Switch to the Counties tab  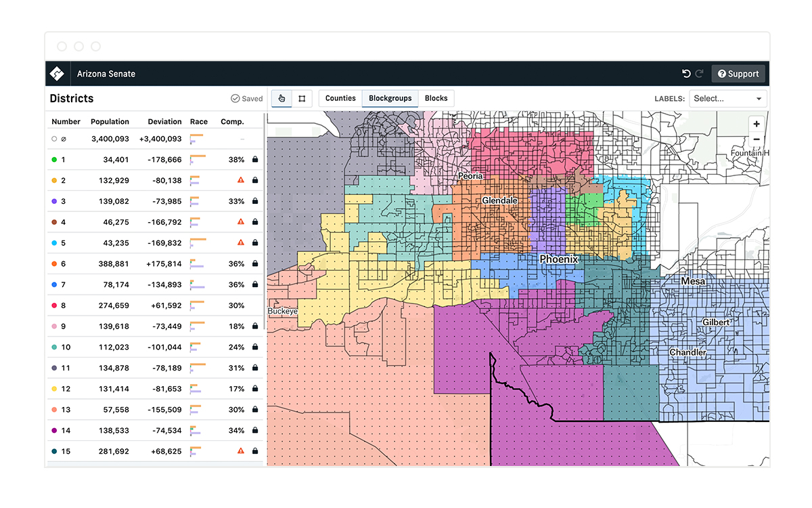pos(340,98)
